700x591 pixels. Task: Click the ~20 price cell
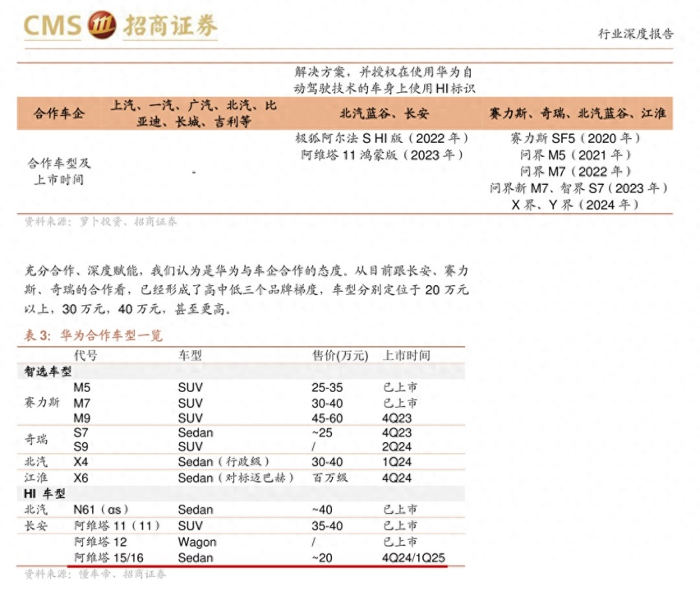coord(322,558)
